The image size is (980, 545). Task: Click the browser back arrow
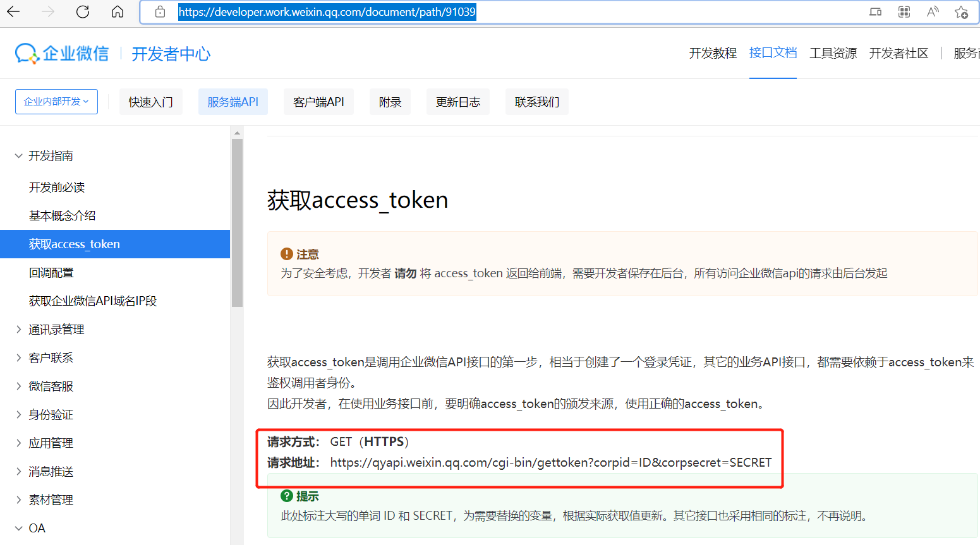coord(14,11)
